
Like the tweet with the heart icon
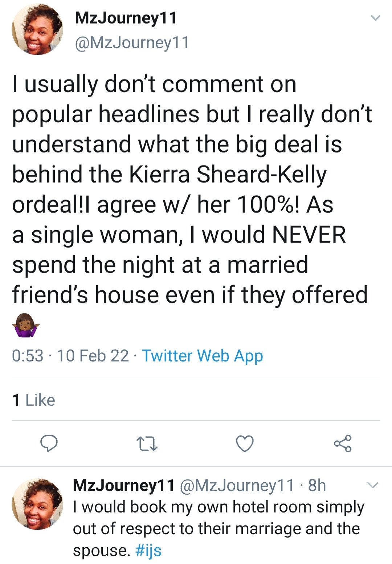click(x=245, y=444)
